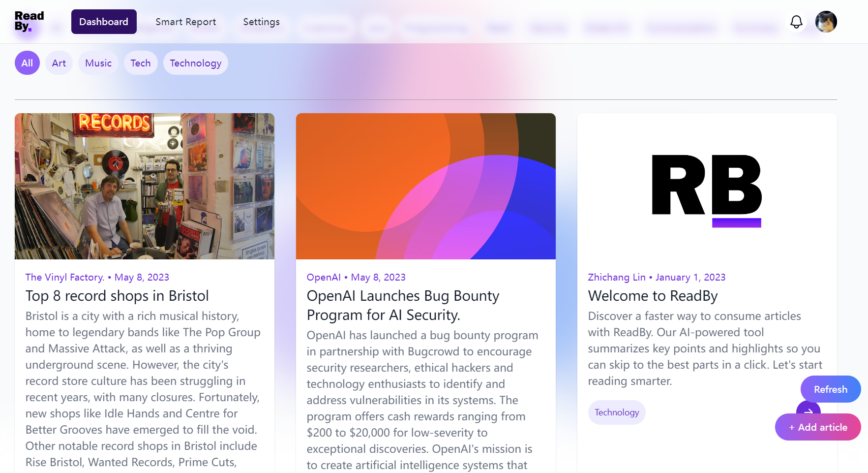Open the user profile avatar
Viewport: 868px width, 473px height.
point(826,22)
